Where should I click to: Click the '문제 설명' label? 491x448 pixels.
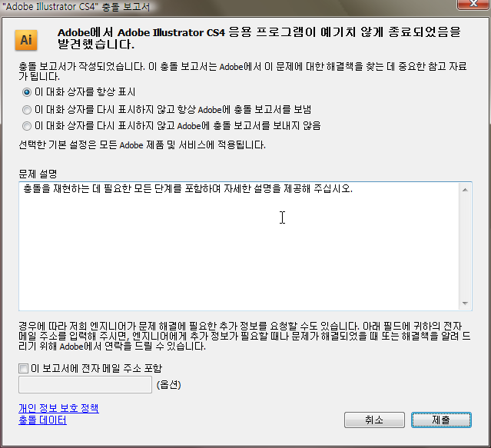click(38, 174)
